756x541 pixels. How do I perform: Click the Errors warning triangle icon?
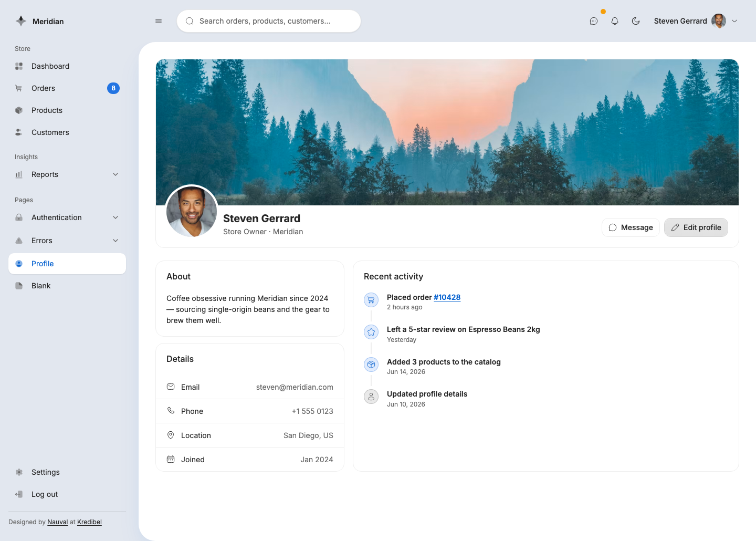(x=19, y=241)
